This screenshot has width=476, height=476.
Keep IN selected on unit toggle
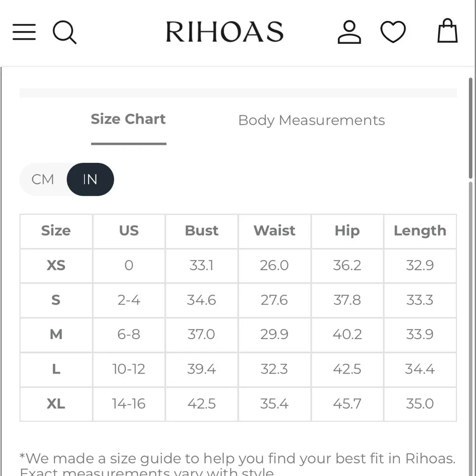pyautogui.click(x=90, y=179)
